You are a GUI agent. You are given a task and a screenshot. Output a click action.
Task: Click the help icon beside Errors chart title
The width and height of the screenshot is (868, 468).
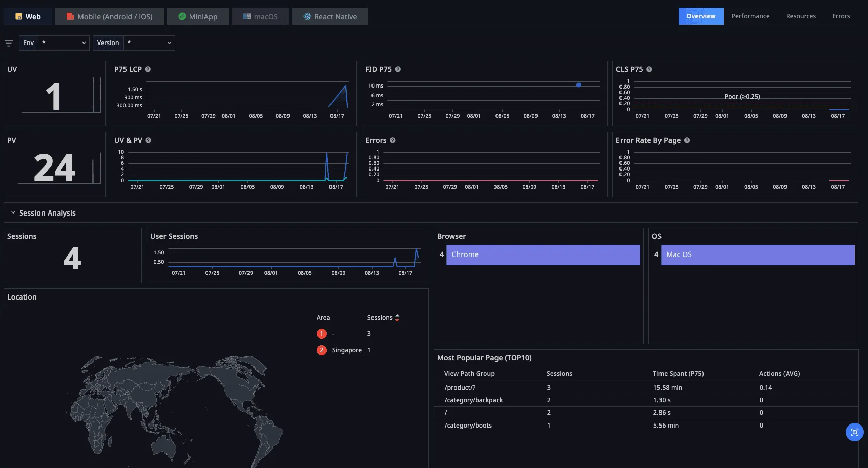(x=393, y=140)
